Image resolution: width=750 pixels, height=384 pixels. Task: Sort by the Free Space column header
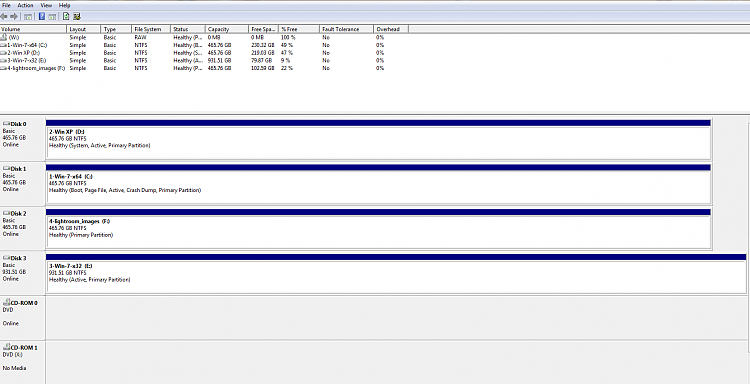264,29
